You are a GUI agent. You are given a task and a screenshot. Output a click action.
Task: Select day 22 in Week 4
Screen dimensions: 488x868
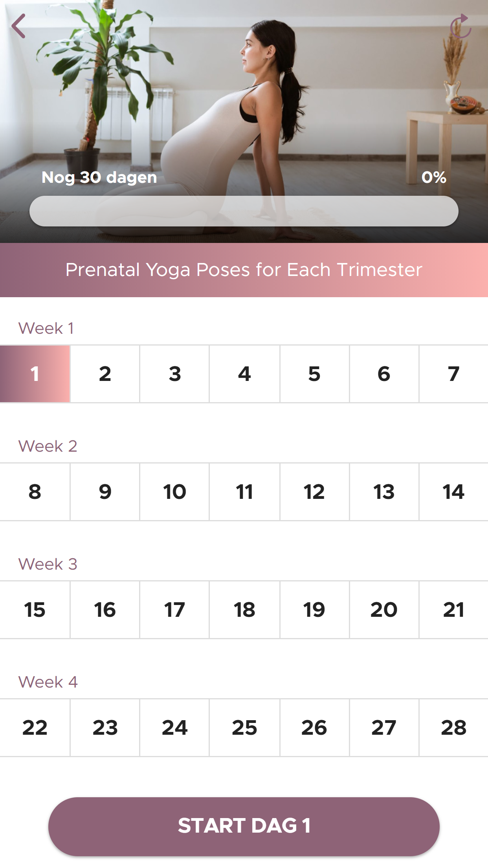[x=35, y=728]
